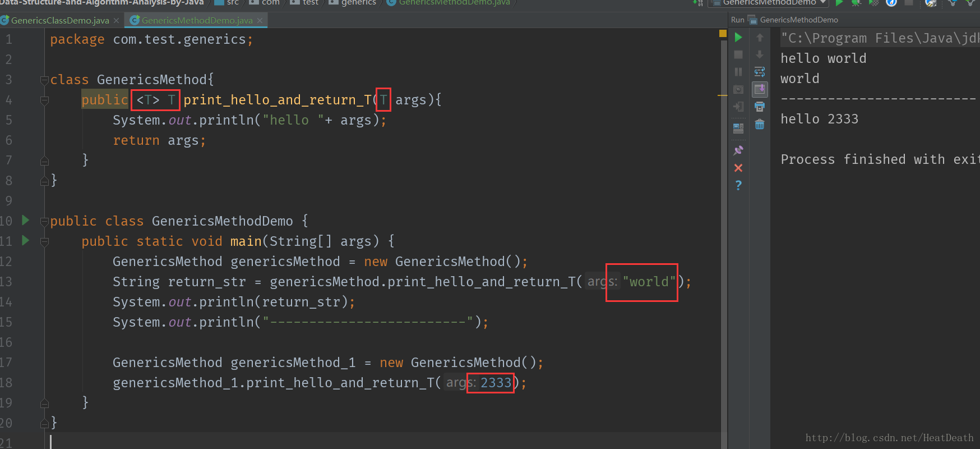Screen dimensions: 980x449
Task: Click the "C:\Program Files\Java command line
Action: (x=880, y=38)
